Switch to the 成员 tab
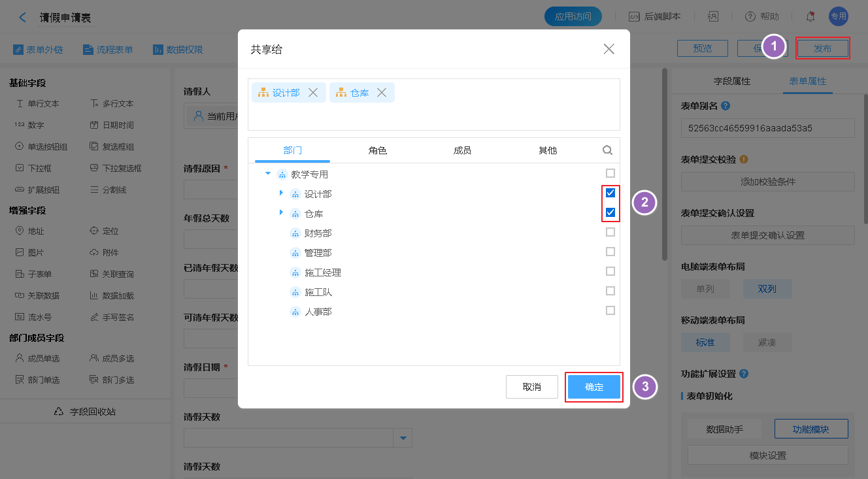 (462, 150)
